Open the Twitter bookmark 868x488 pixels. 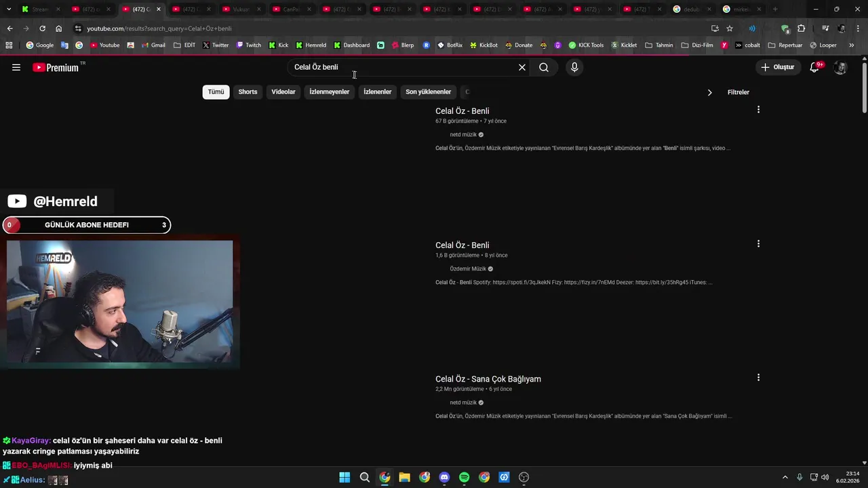(216, 45)
